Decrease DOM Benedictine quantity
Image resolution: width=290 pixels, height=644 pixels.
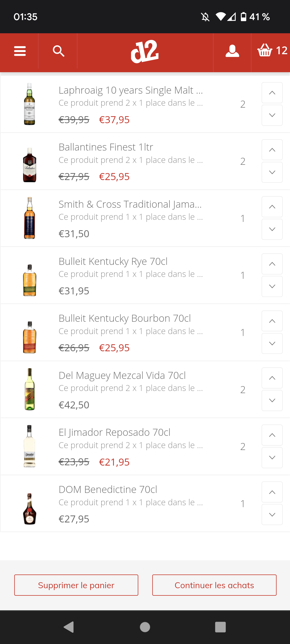(x=272, y=515)
